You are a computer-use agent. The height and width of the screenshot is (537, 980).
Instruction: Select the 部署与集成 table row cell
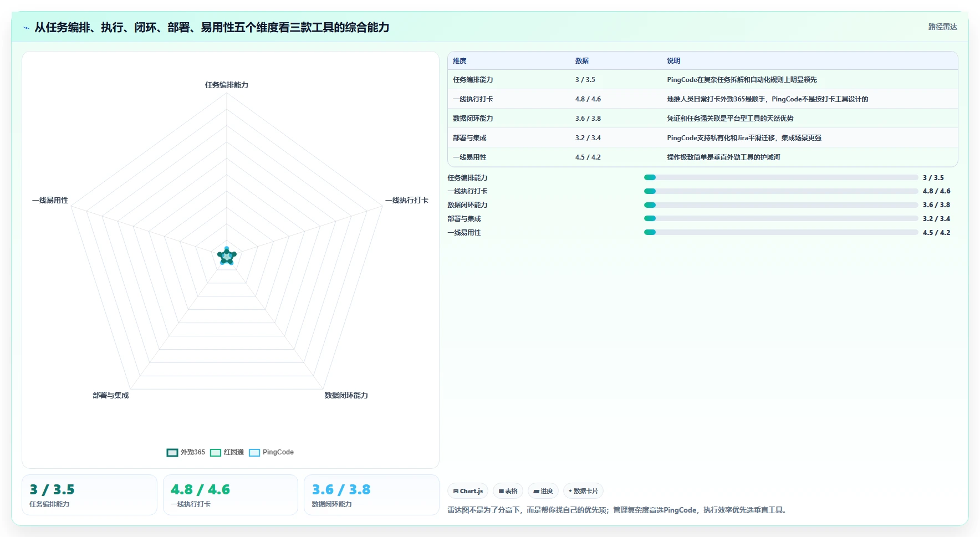(x=469, y=138)
